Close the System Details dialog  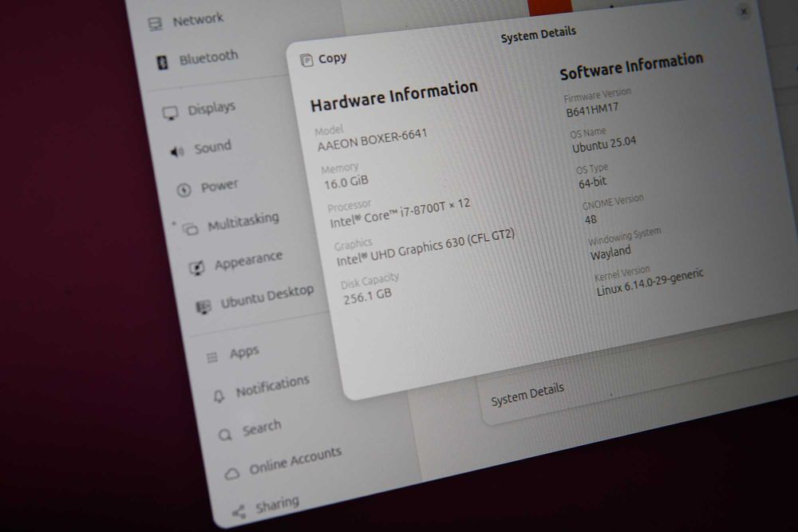click(x=744, y=11)
